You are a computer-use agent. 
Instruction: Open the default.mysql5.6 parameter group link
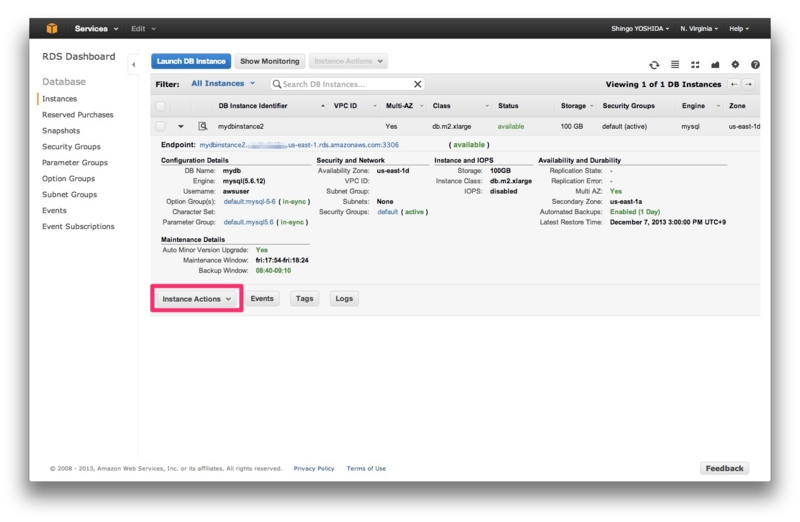(248, 222)
